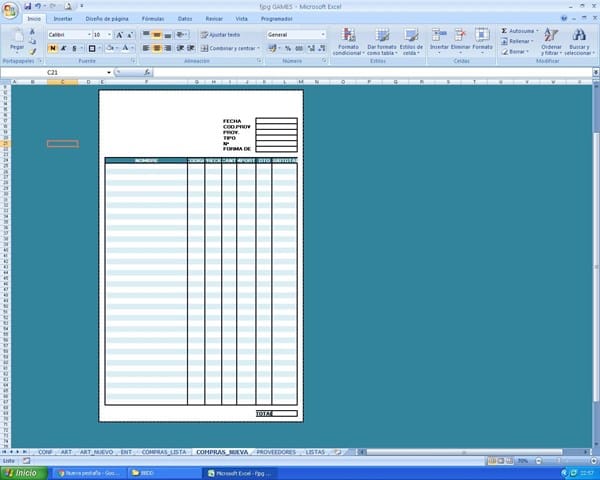Increase decimal places
This screenshot has width=600, height=480.
click(311, 48)
